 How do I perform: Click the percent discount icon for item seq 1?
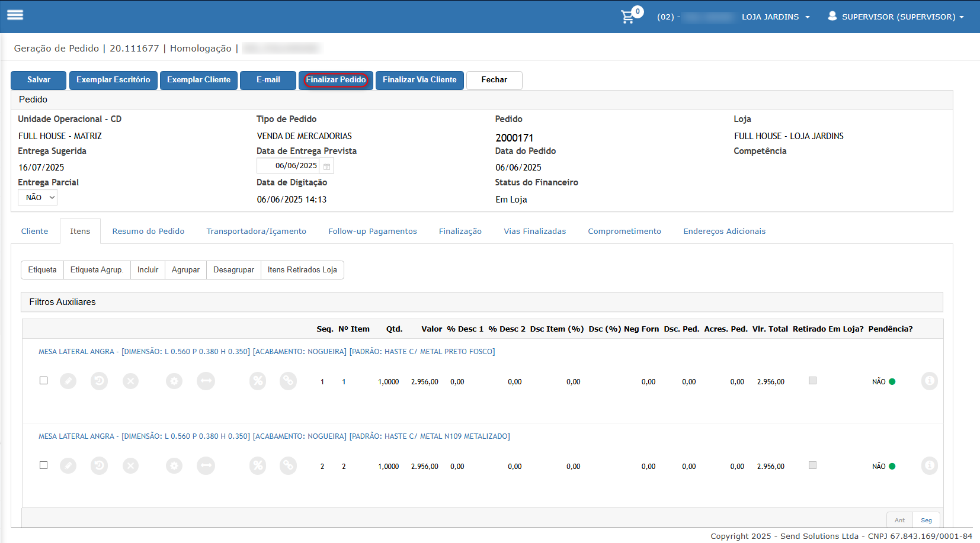pyautogui.click(x=258, y=381)
